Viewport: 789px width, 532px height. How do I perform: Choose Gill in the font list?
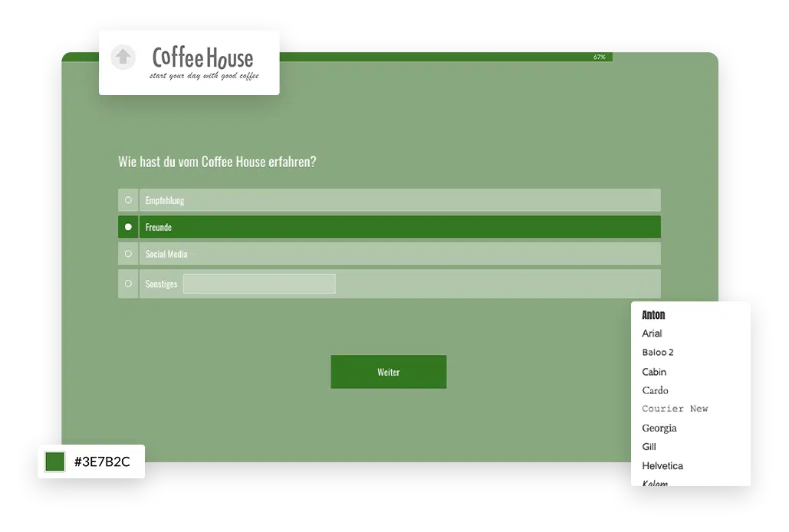point(649,447)
